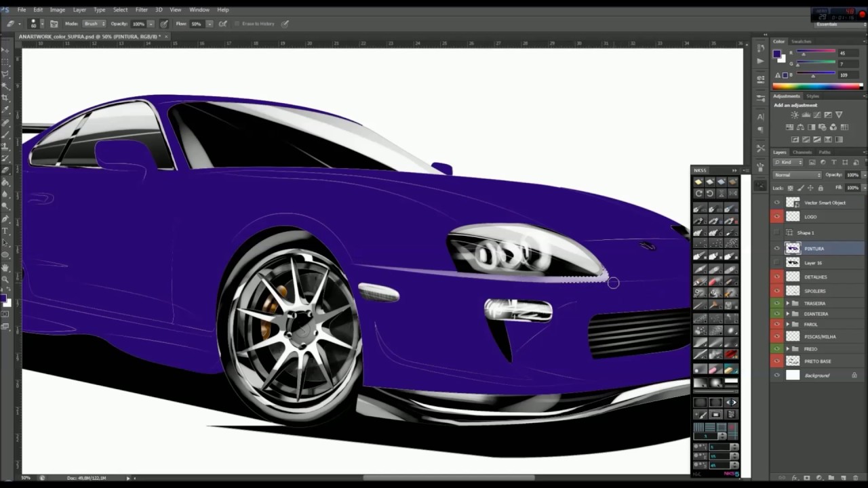Open the Layer menu

click(x=79, y=9)
